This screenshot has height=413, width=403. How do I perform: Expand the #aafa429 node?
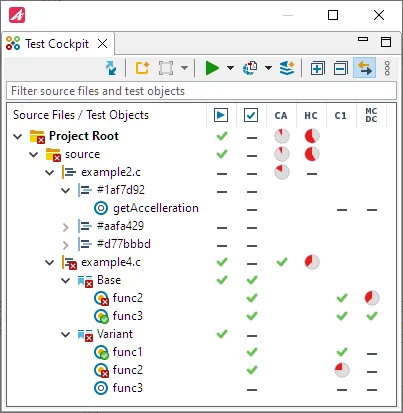click(x=66, y=227)
